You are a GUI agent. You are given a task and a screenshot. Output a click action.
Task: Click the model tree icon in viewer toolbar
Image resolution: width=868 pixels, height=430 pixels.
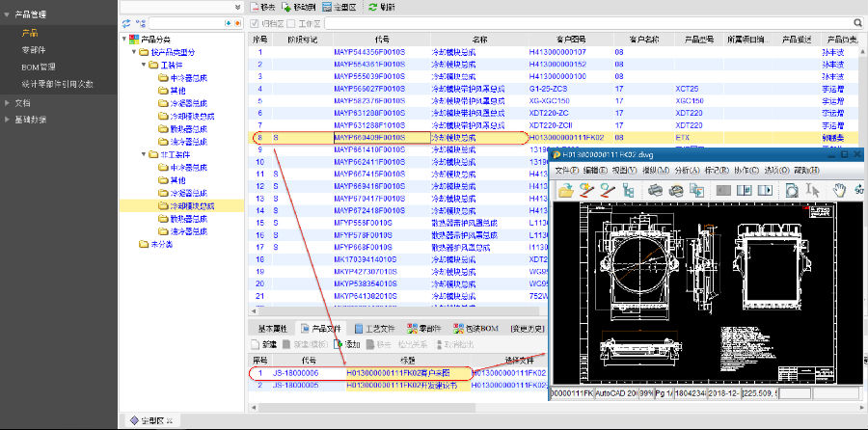(x=628, y=190)
